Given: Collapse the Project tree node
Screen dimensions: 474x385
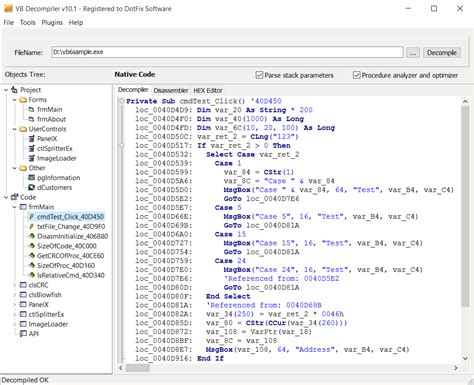Looking at the screenshot, I should pyautogui.click(x=6, y=90).
